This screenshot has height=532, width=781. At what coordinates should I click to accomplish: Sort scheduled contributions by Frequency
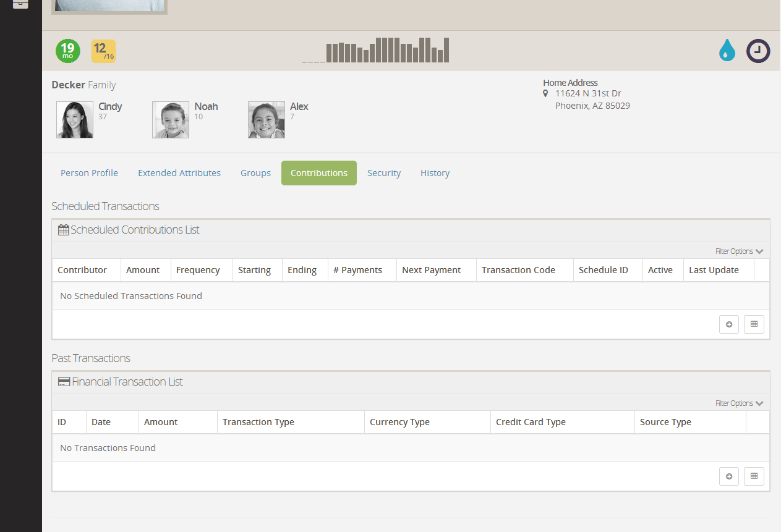[198, 270]
